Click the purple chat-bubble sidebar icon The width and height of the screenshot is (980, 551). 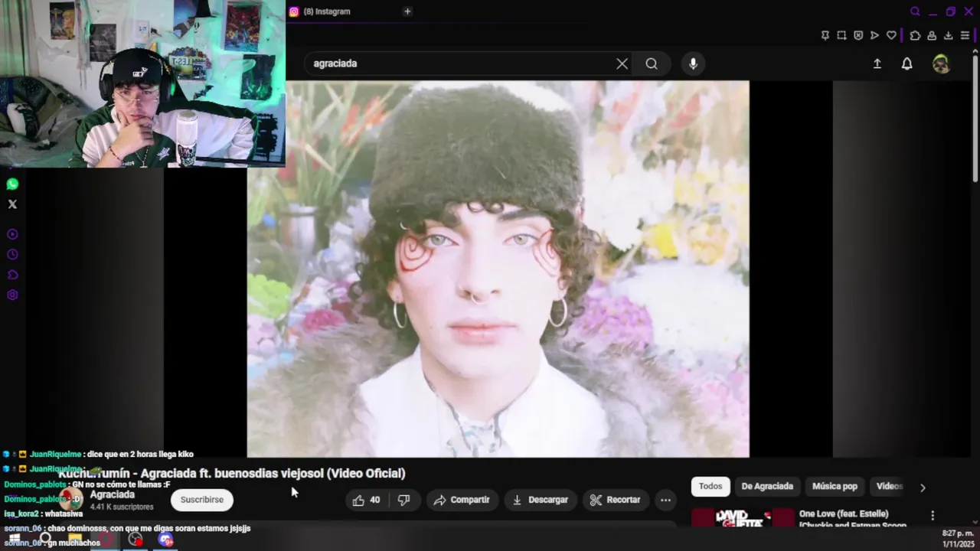12,275
